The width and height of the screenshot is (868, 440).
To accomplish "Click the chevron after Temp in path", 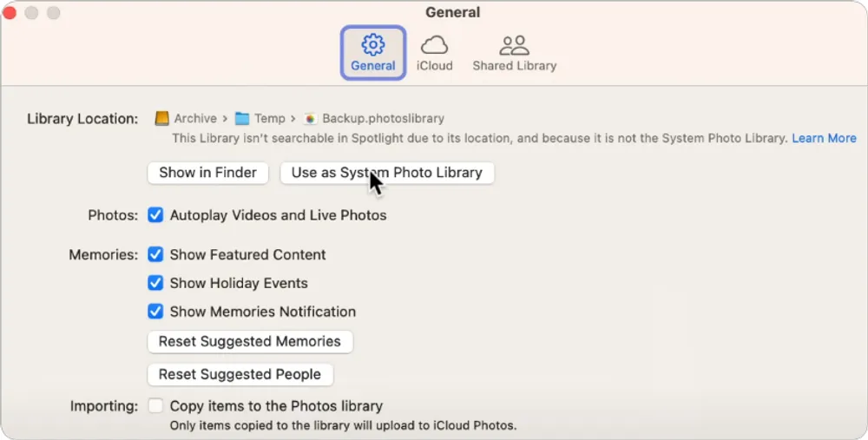I will click(293, 119).
